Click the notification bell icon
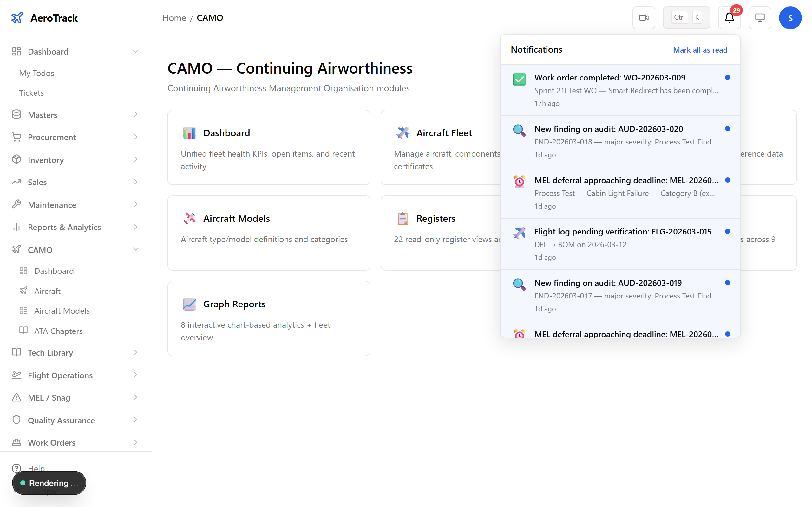This screenshot has height=507, width=812. pos(729,18)
